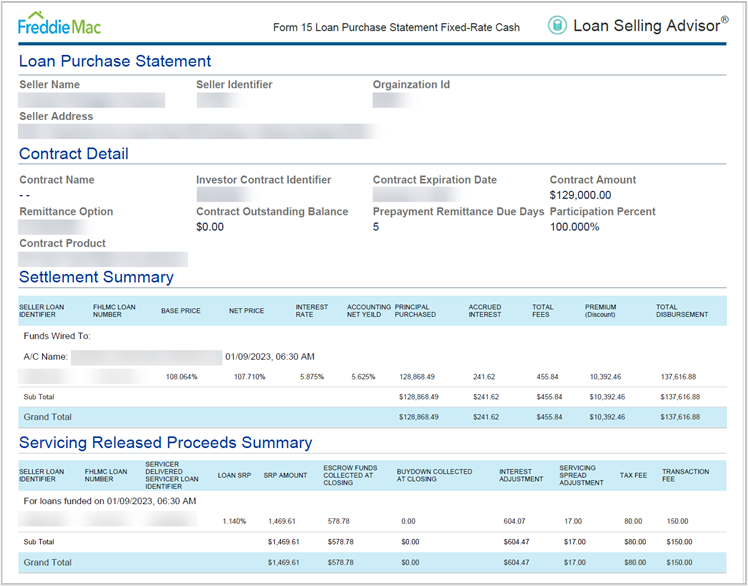
Task: Click the Remittance Option label
Action: tap(66, 211)
